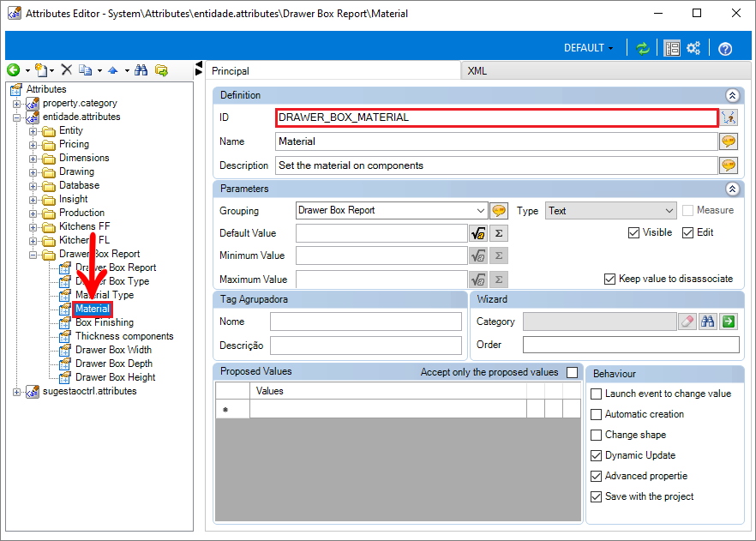This screenshot has height=541, width=756.
Task: Switch to the XML tab
Action: coord(477,71)
